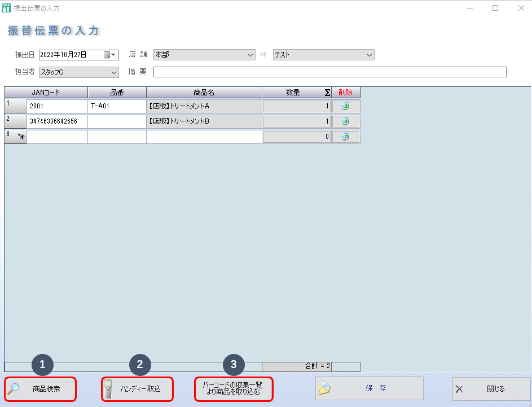
Task: Click the delete icon in row 2
Action: click(345, 121)
